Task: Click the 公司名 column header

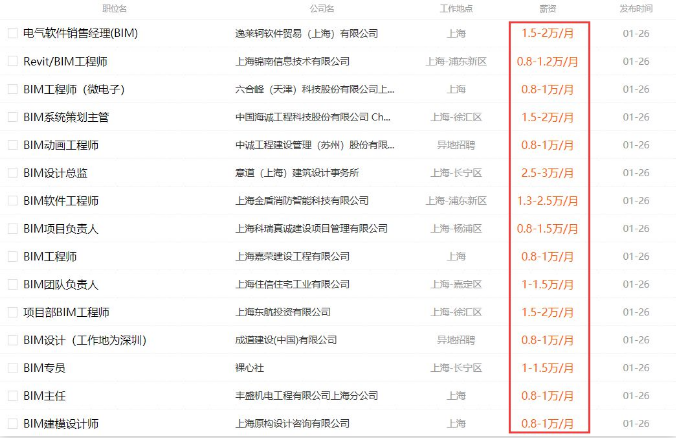Action: pyautogui.click(x=322, y=8)
